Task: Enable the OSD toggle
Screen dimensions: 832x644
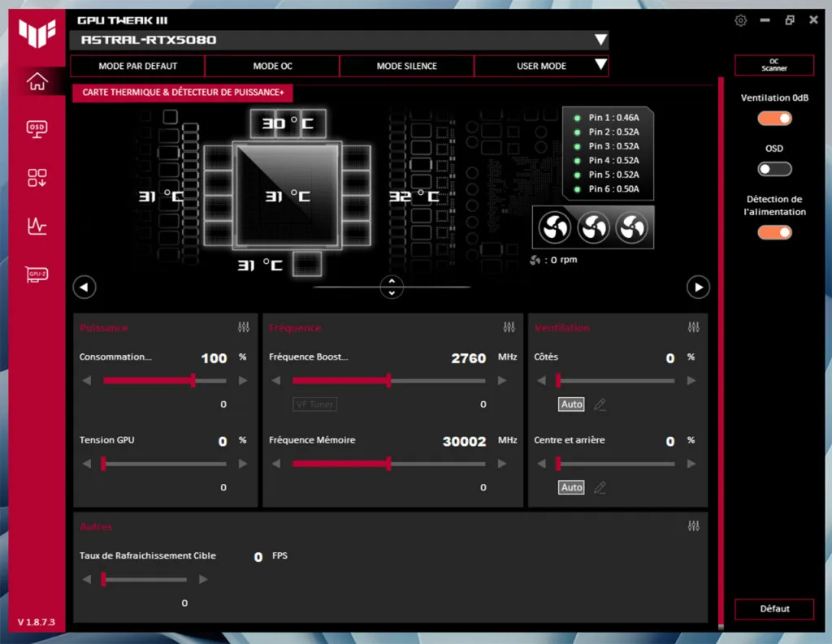Action: (774, 169)
